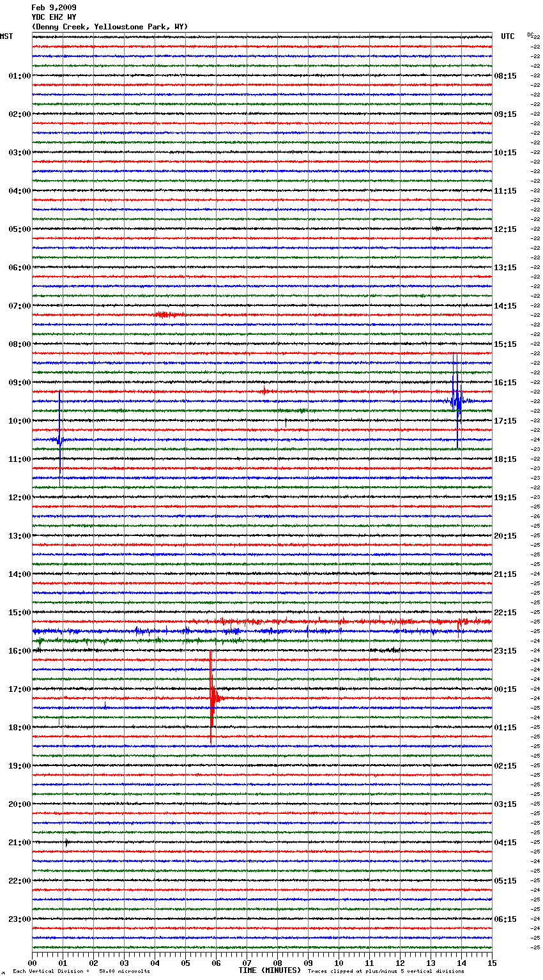Click the Traces clipped footer note

[x=386, y=972]
